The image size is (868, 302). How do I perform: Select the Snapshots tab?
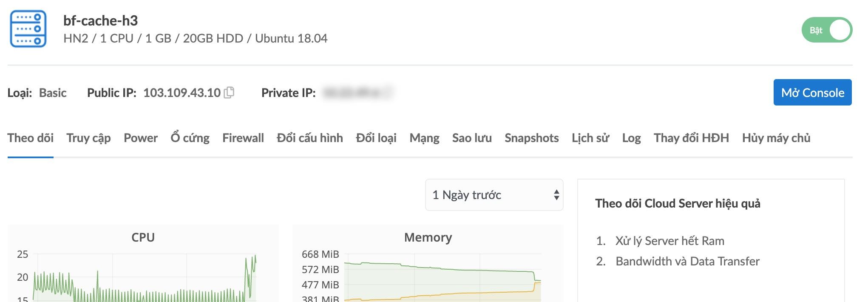click(532, 138)
